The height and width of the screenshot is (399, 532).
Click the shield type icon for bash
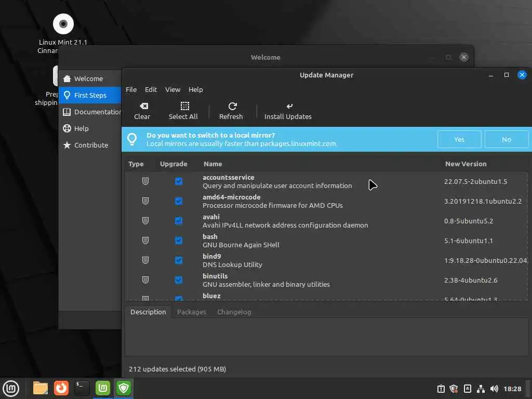coord(145,241)
